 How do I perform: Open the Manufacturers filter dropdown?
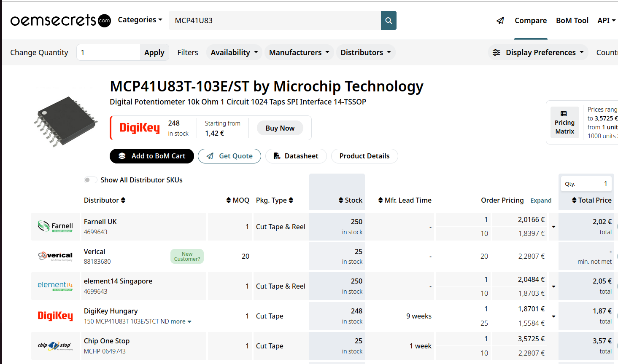[x=299, y=53]
